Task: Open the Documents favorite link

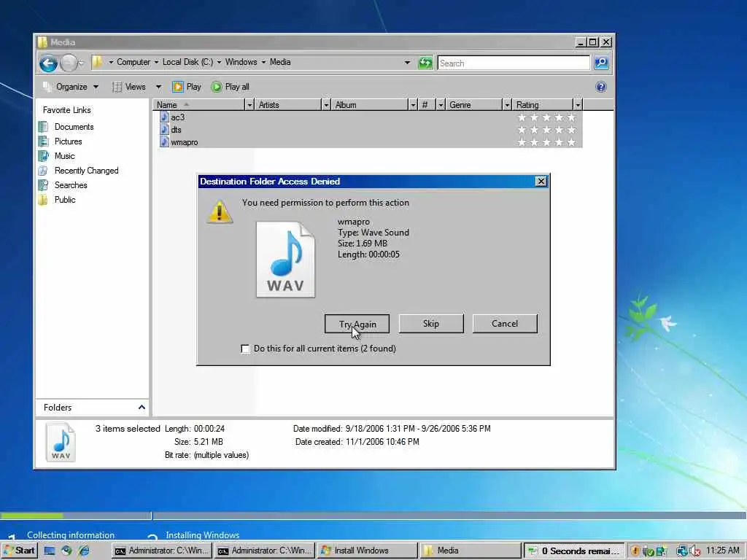Action: click(x=74, y=127)
